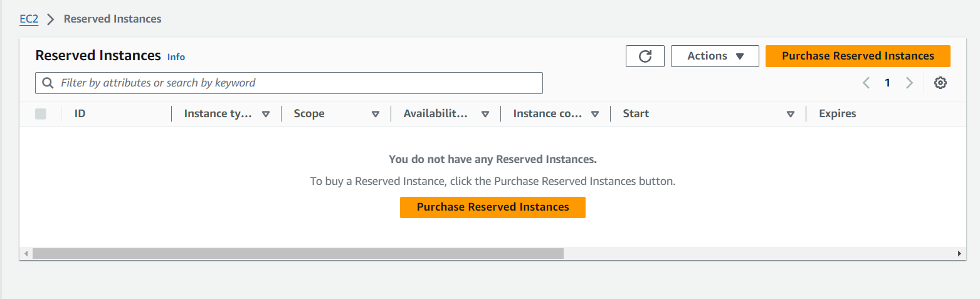This screenshot has width=980, height=299.
Task: Sort by Instance count column arrow
Action: [594, 114]
